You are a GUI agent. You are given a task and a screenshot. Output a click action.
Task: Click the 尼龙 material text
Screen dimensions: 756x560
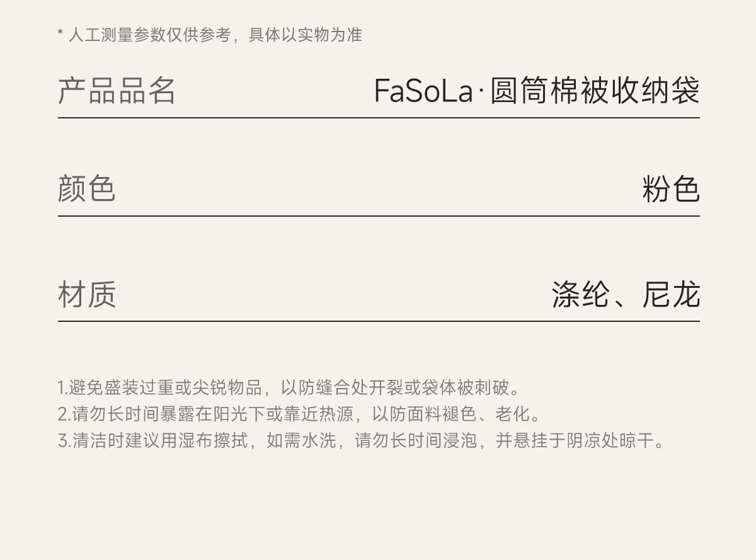tap(671, 294)
